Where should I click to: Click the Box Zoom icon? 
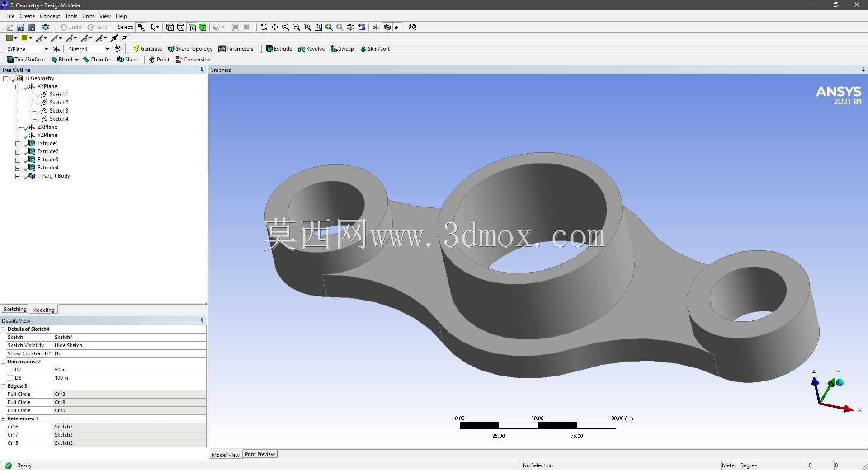pyautogui.click(x=297, y=27)
